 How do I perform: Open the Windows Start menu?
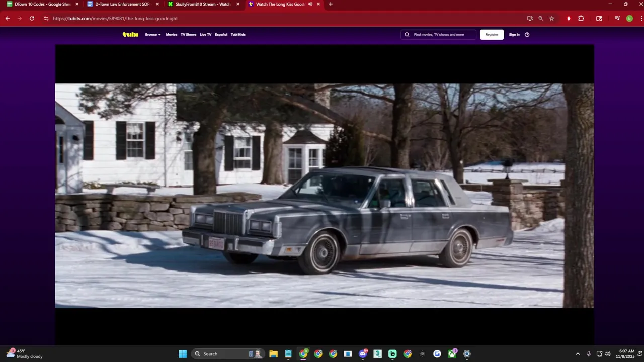click(x=183, y=354)
